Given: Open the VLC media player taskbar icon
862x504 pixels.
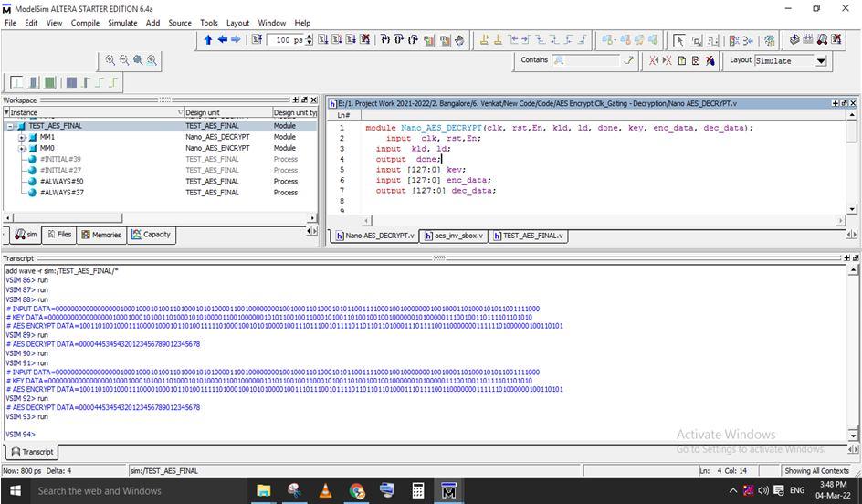Looking at the screenshot, I should click(x=325, y=490).
